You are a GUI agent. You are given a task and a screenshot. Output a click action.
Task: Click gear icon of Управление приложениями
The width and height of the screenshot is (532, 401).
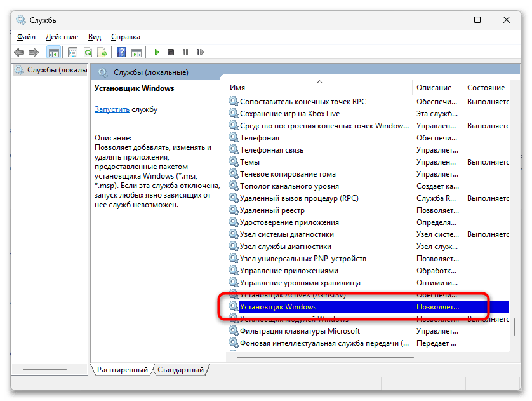tap(234, 270)
